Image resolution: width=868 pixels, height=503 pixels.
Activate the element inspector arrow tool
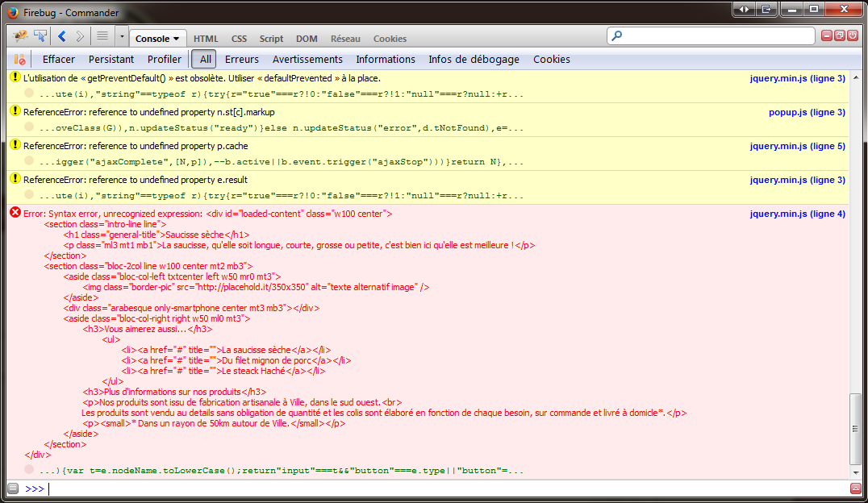click(x=40, y=36)
